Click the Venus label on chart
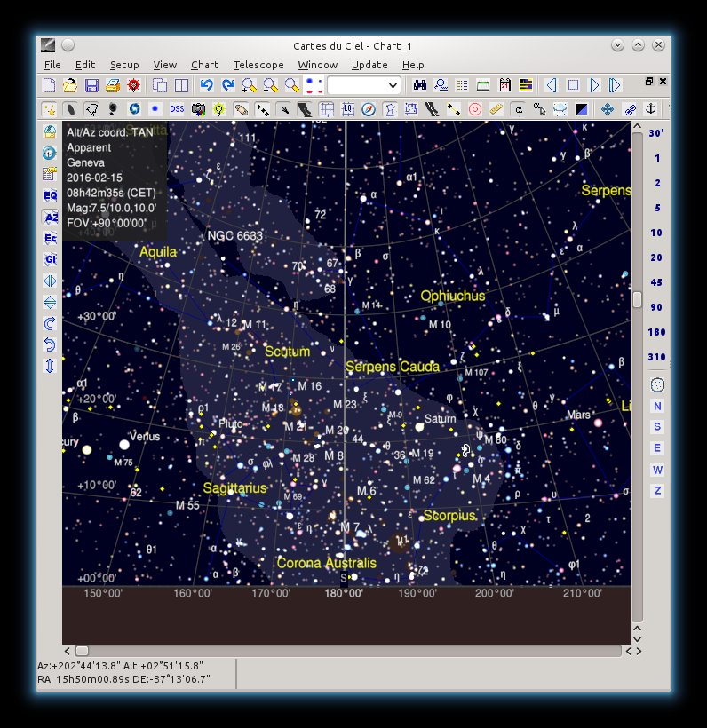707x728 pixels. click(145, 437)
